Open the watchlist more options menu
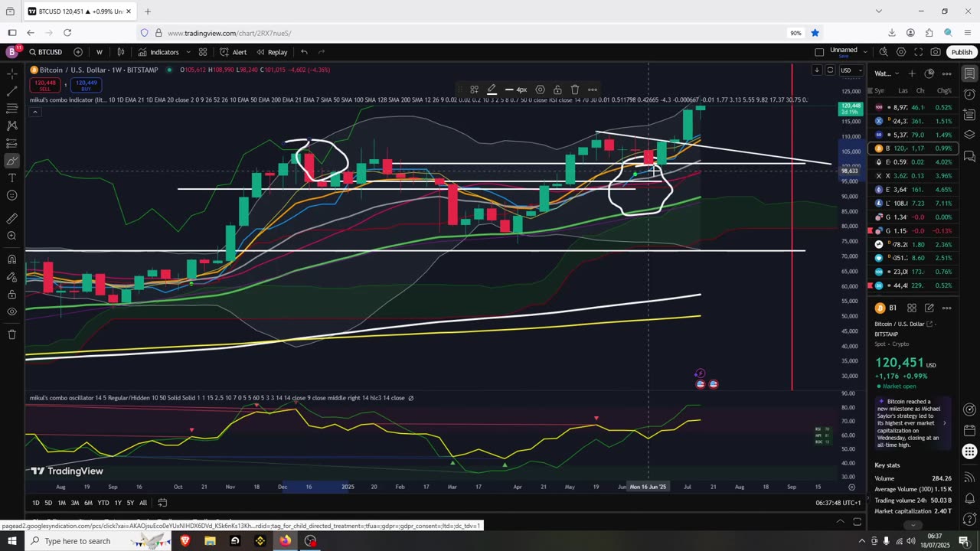The image size is (980, 551). (x=947, y=73)
